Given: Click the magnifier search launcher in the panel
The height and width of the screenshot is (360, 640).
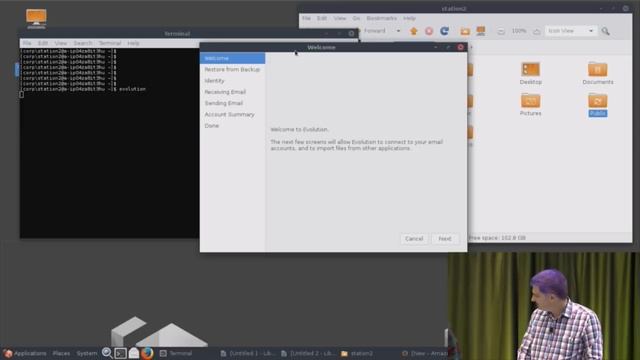Looking at the screenshot, I should coord(107,353).
